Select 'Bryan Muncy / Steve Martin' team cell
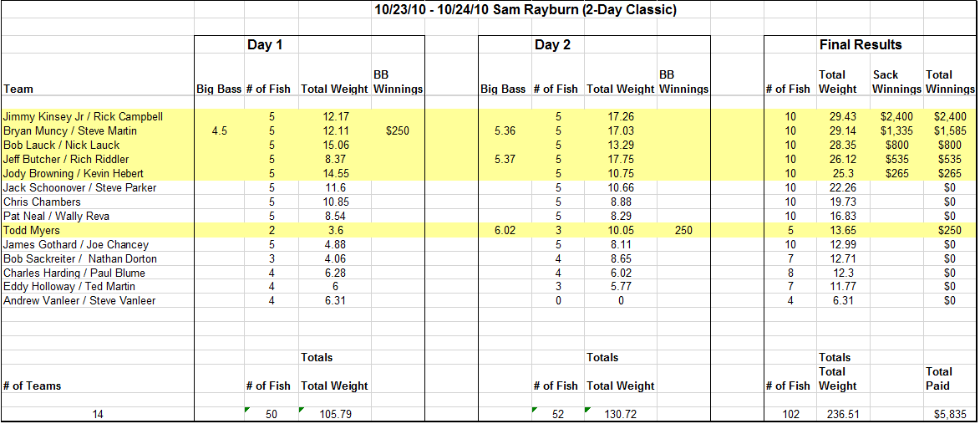980x424 pixels. pyautogui.click(x=70, y=131)
